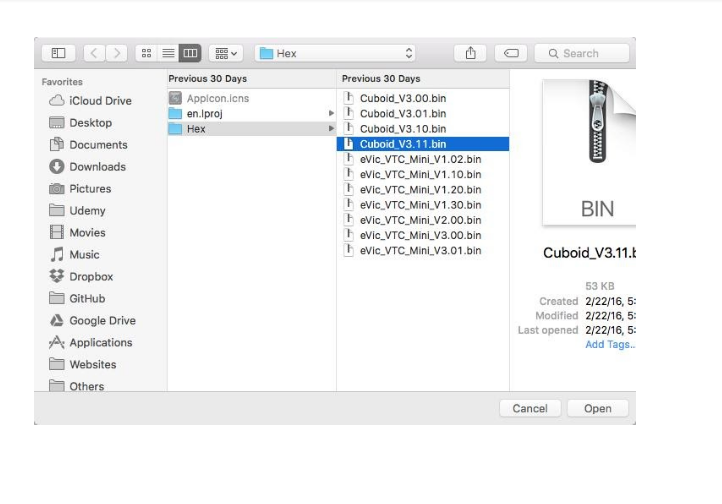This screenshot has height=504, width=722.
Task: Open Movies from Favorites sidebar
Action: 77,232
